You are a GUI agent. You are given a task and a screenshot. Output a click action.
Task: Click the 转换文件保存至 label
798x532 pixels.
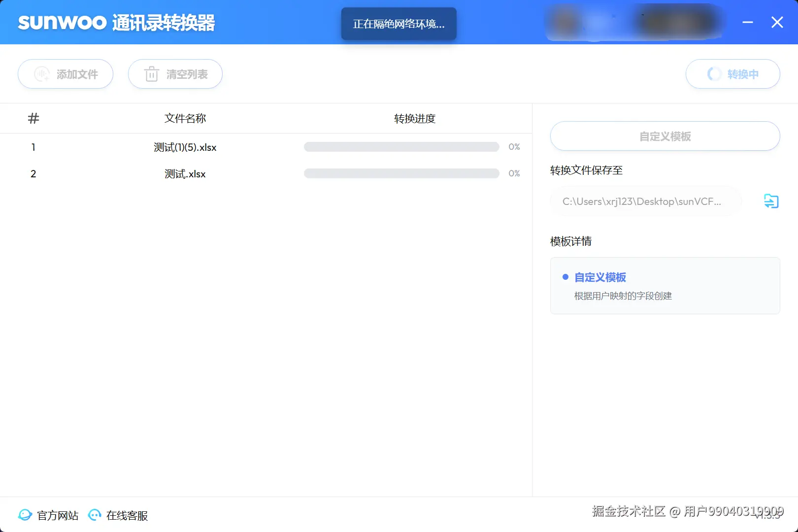click(586, 170)
